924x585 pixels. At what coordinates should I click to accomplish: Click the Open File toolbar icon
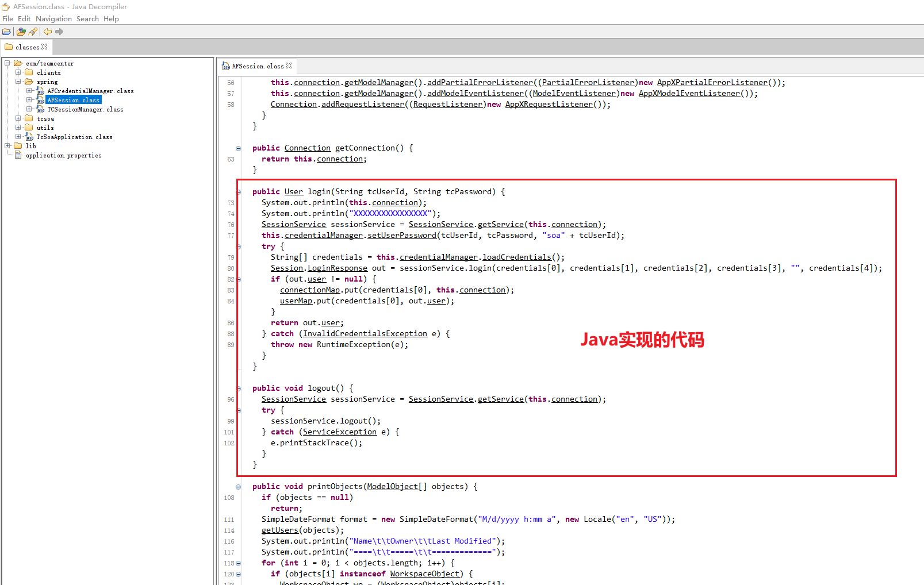(6, 32)
